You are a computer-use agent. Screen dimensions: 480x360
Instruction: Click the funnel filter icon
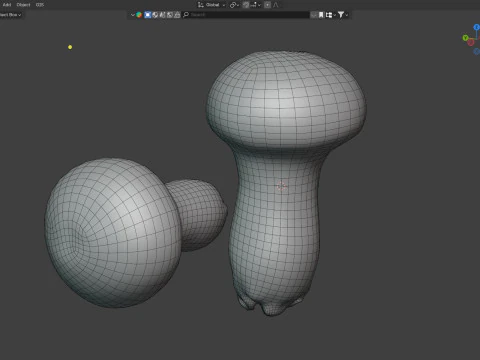click(x=341, y=15)
